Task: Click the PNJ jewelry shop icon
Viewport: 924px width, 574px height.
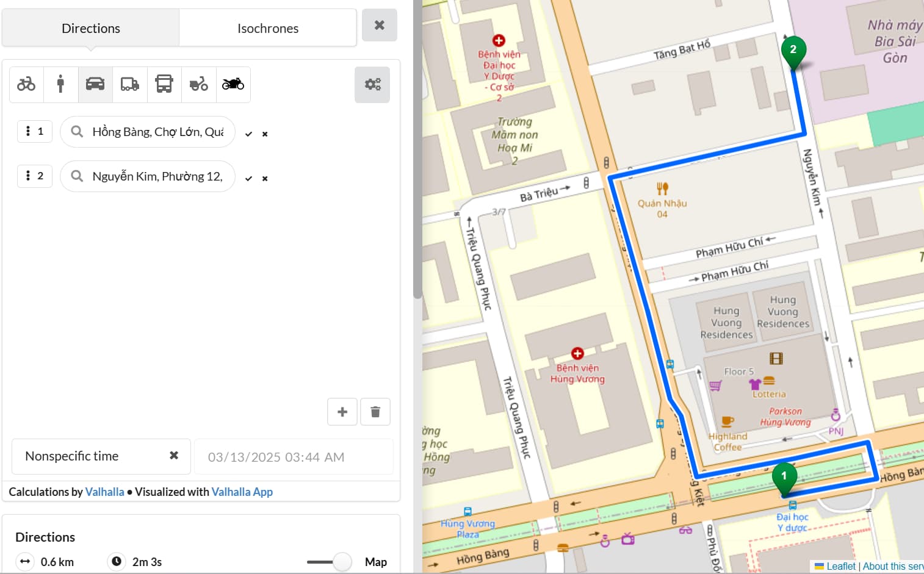Action: 836,415
